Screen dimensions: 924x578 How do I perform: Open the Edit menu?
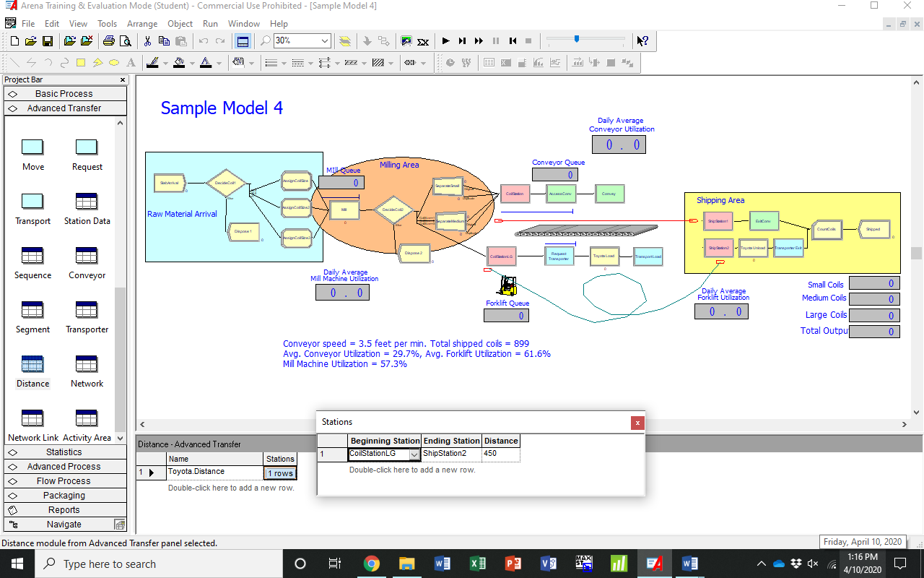(52, 24)
